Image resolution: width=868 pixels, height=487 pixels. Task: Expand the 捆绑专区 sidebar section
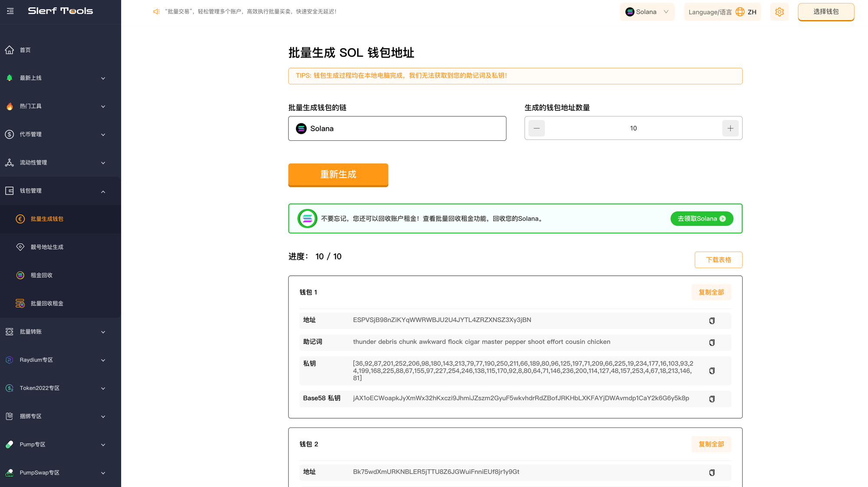pos(60,417)
